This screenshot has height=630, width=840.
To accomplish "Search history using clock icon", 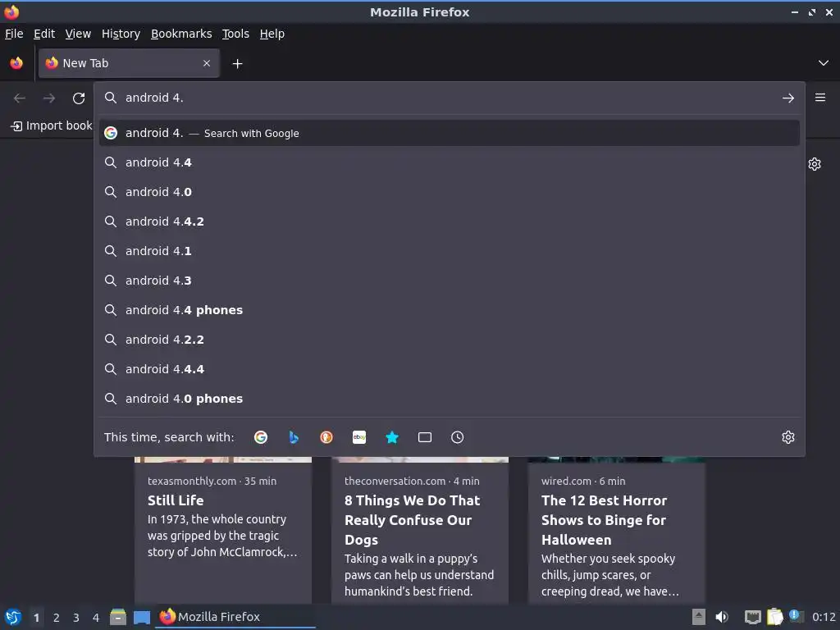I will pyautogui.click(x=458, y=437).
